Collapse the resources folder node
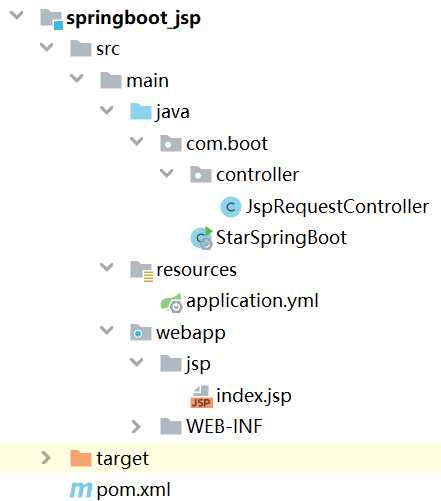The width and height of the screenshot is (441, 501). [107, 267]
